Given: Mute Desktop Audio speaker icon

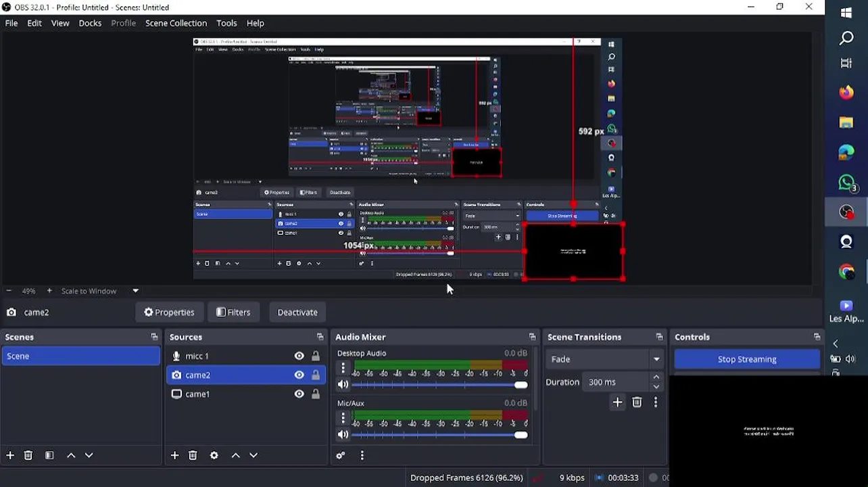Looking at the screenshot, I should point(343,385).
